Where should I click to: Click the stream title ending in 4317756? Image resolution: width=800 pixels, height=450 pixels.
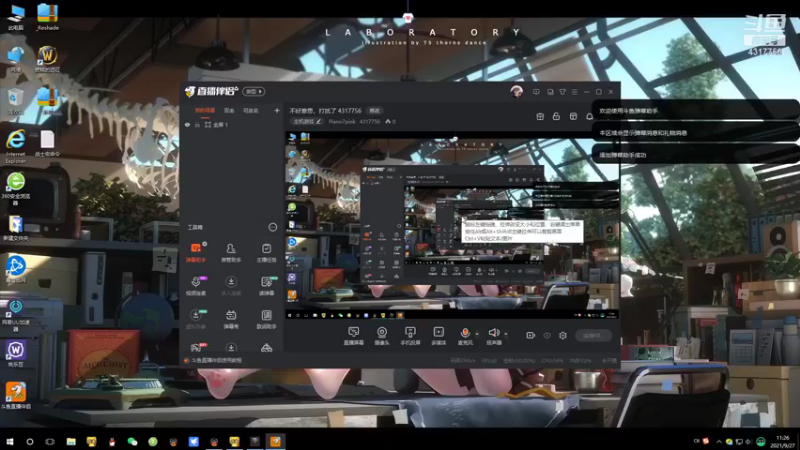tap(326, 110)
